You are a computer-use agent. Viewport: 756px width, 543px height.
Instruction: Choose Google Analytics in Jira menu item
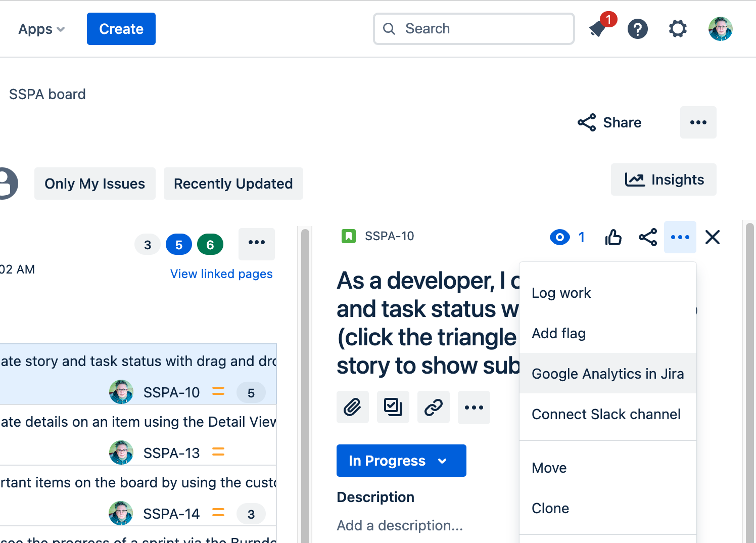(x=607, y=374)
